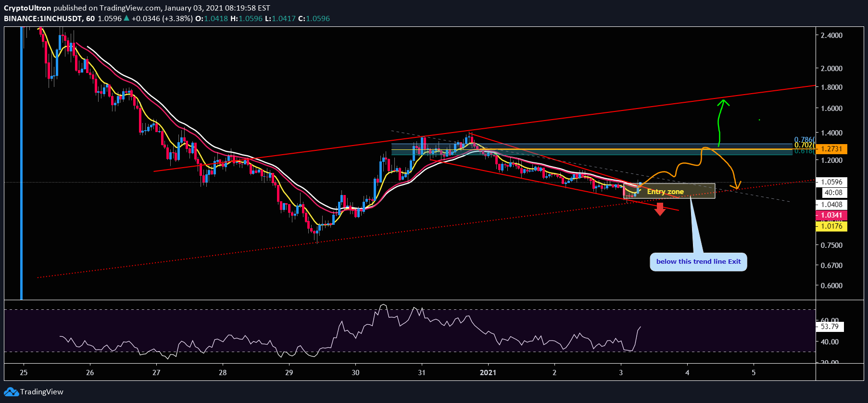The width and height of the screenshot is (868, 403).
Task: Click the L:1.0417 low price value
Action: tap(280, 18)
